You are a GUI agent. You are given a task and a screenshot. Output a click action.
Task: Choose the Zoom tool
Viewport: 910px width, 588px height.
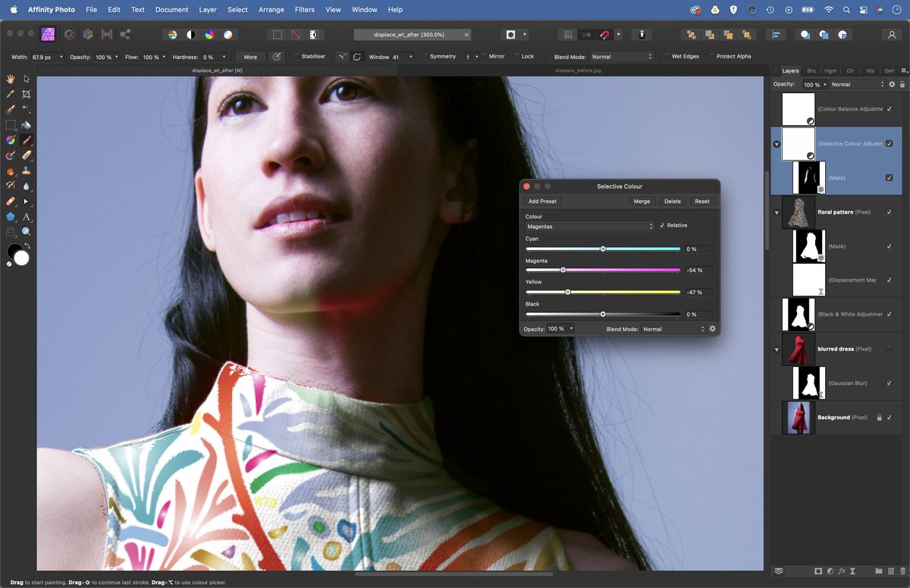[25, 232]
